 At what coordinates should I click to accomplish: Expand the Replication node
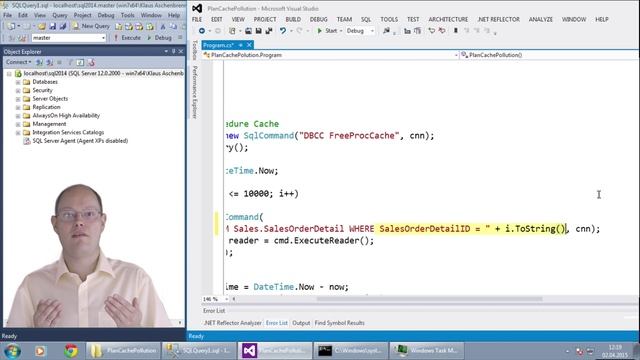[x=18, y=107]
